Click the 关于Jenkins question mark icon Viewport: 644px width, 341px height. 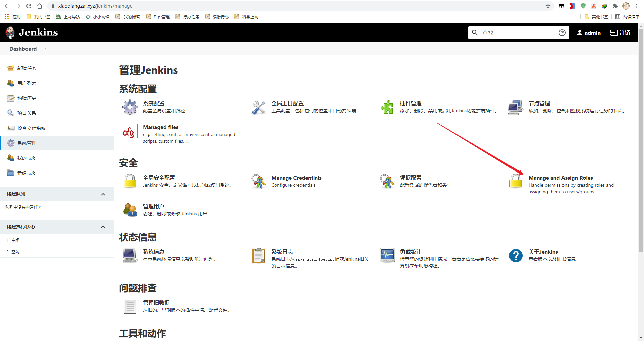[516, 256]
